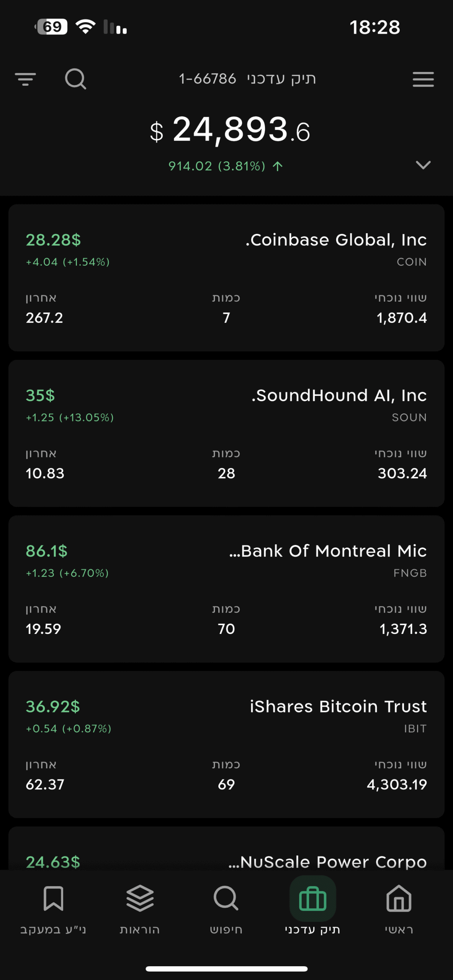Viewport: 453px width, 980px height.
Task: Expand portfolio summary chevron arrow
Action: tap(423, 165)
